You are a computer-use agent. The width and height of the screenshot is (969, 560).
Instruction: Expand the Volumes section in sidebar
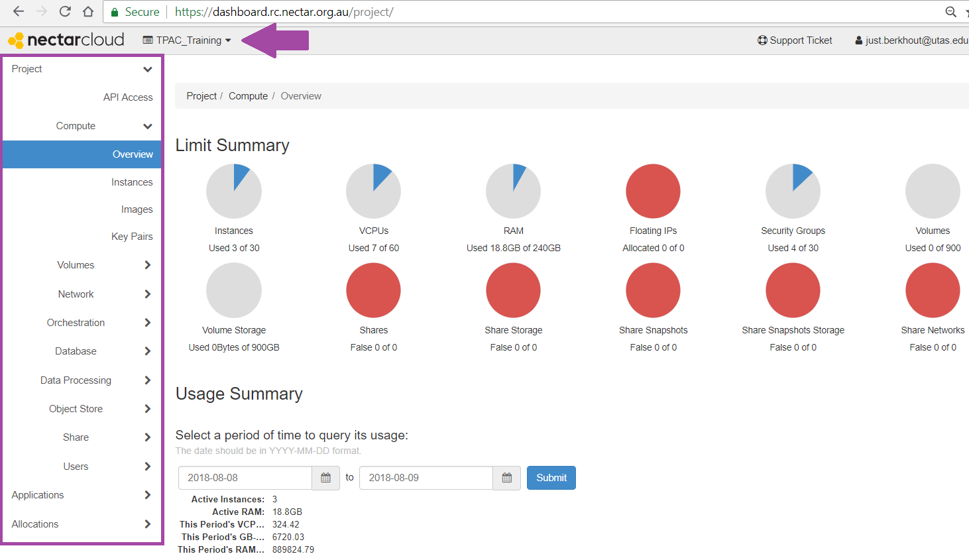tap(76, 264)
